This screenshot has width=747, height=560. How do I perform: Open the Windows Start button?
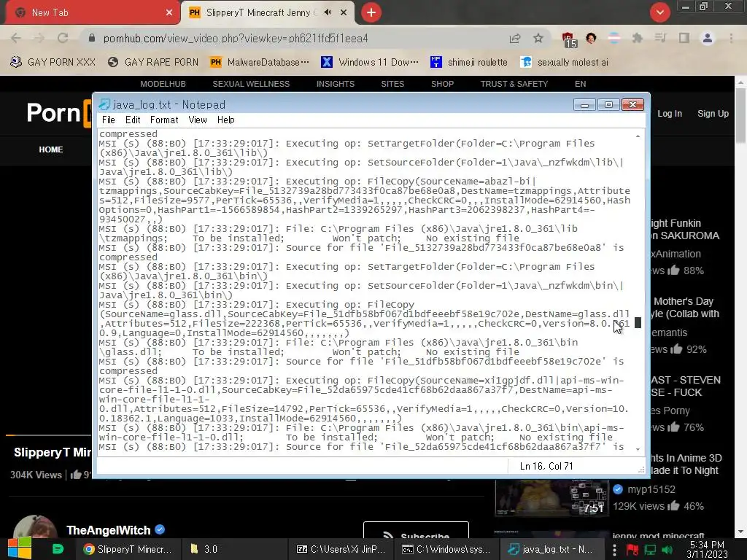click(x=20, y=548)
